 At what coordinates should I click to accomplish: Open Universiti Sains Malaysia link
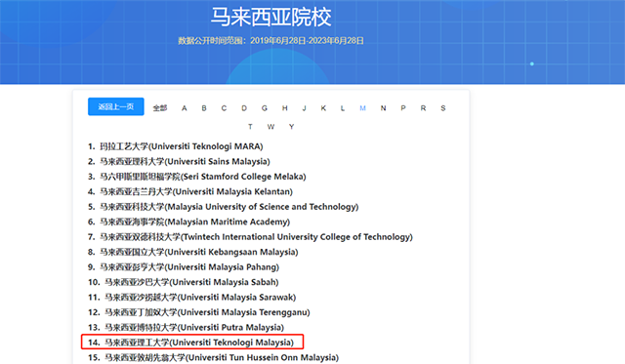185,162
